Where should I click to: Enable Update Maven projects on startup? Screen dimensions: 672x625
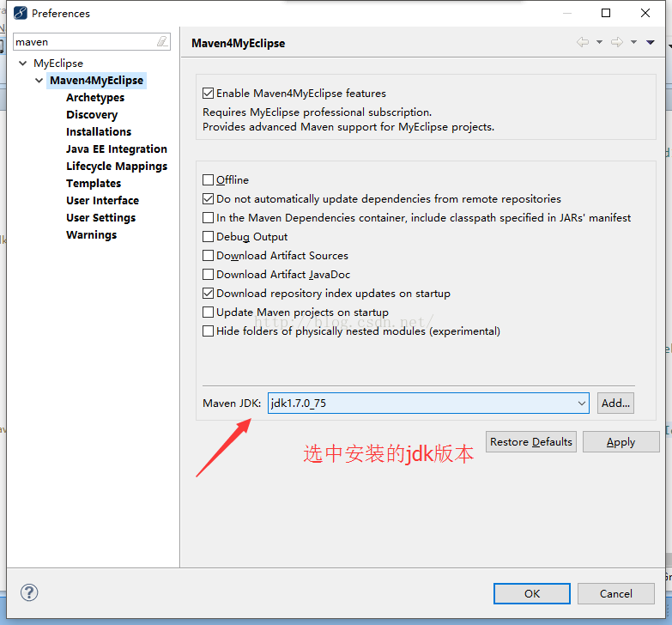208,312
